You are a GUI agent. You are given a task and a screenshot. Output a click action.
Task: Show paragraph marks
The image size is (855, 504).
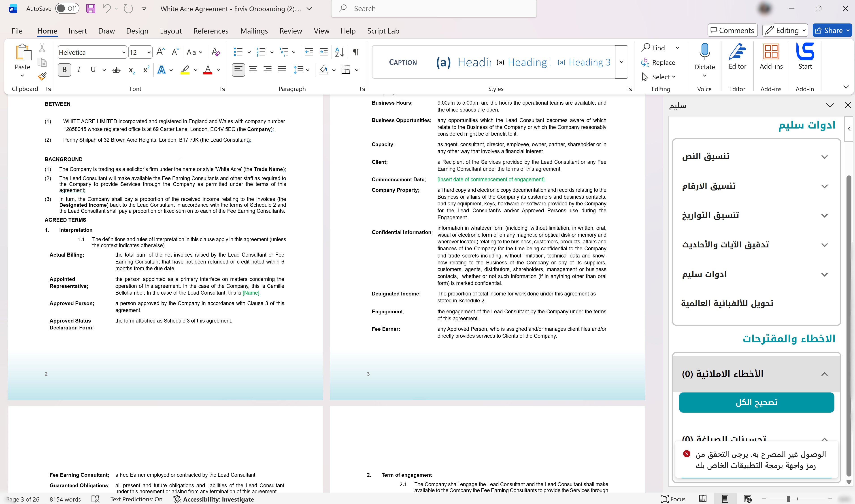[x=355, y=52]
